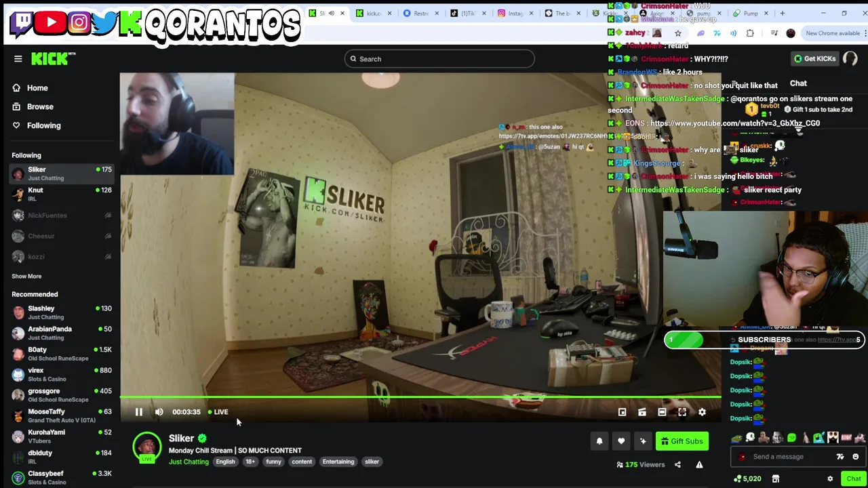Toggle fullscreen mode
This screenshot has width=868, height=488.
click(682, 412)
